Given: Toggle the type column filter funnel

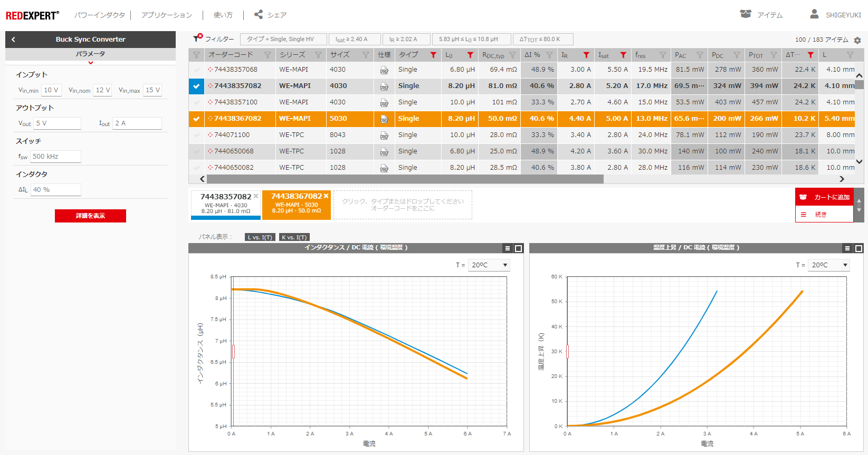Looking at the screenshot, I should click(x=433, y=55).
